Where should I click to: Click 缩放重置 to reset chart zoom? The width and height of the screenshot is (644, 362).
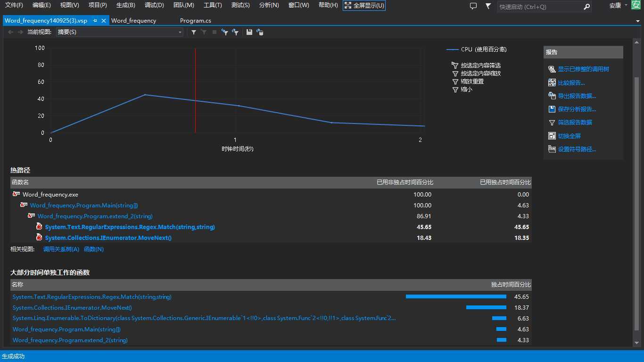(472, 82)
